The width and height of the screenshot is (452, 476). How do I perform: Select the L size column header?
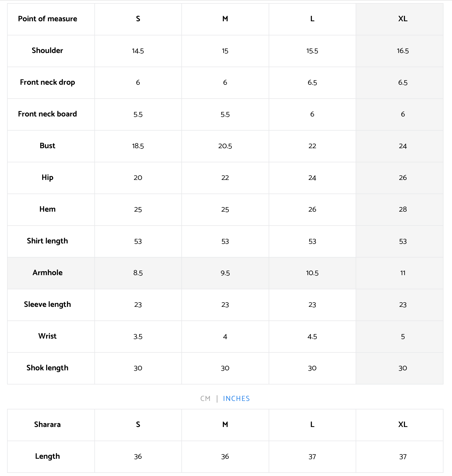(x=312, y=19)
